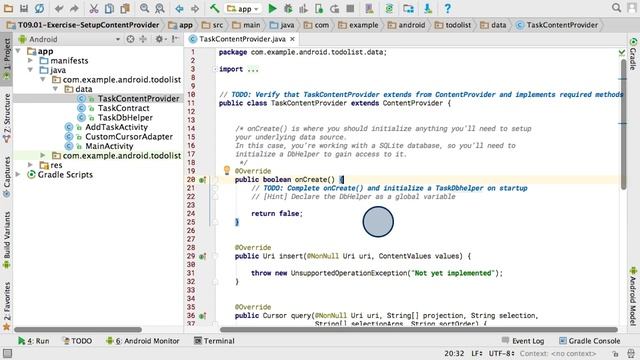The width and height of the screenshot is (640, 360).
Task: Open Replace with second magnifier icon
Action: 160,8
